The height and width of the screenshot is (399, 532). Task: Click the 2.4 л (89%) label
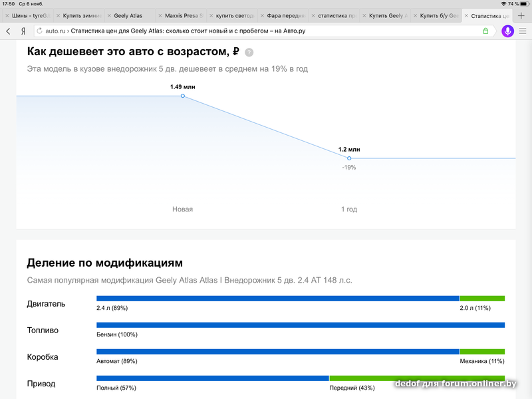(112, 308)
